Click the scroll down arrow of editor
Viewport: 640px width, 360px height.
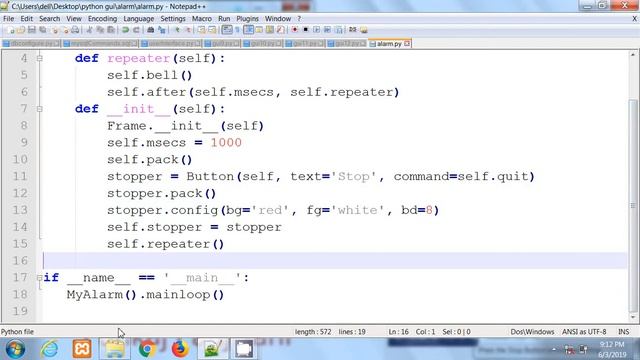click(633, 317)
